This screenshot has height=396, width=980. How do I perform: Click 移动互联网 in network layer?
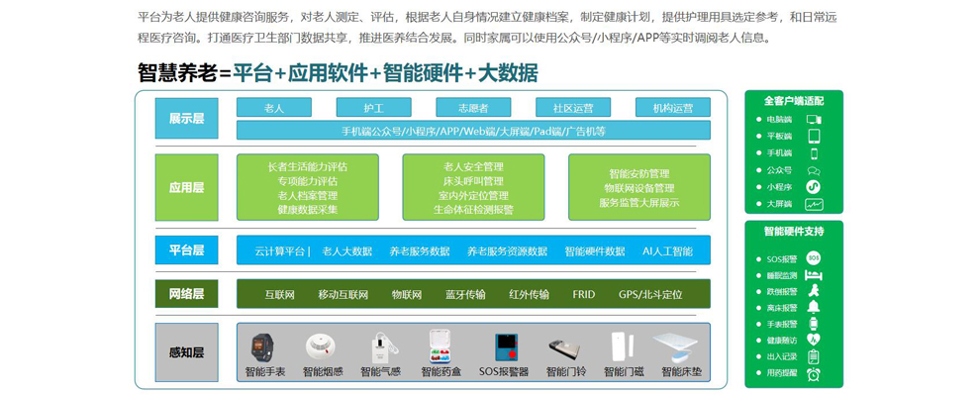pos(343,294)
